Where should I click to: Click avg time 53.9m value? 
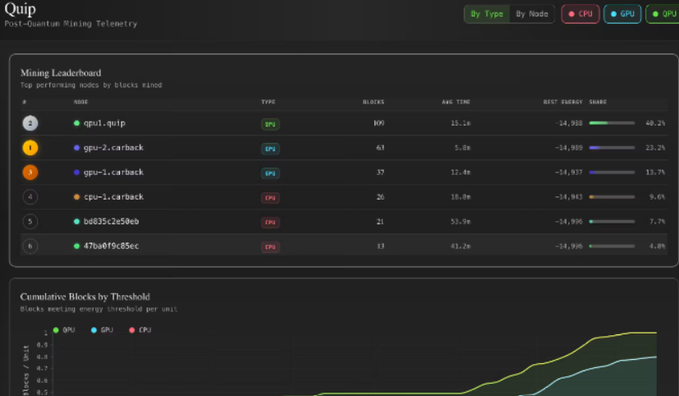[460, 222]
